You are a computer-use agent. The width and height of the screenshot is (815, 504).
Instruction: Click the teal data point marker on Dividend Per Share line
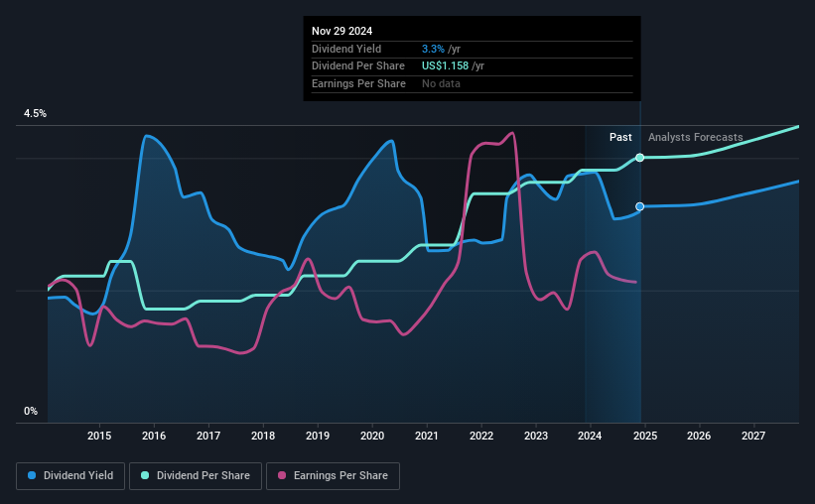[x=640, y=158]
